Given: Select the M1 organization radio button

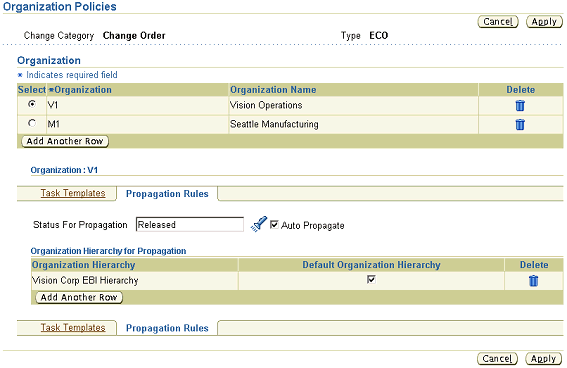Looking at the screenshot, I should click(x=32, y=123).
